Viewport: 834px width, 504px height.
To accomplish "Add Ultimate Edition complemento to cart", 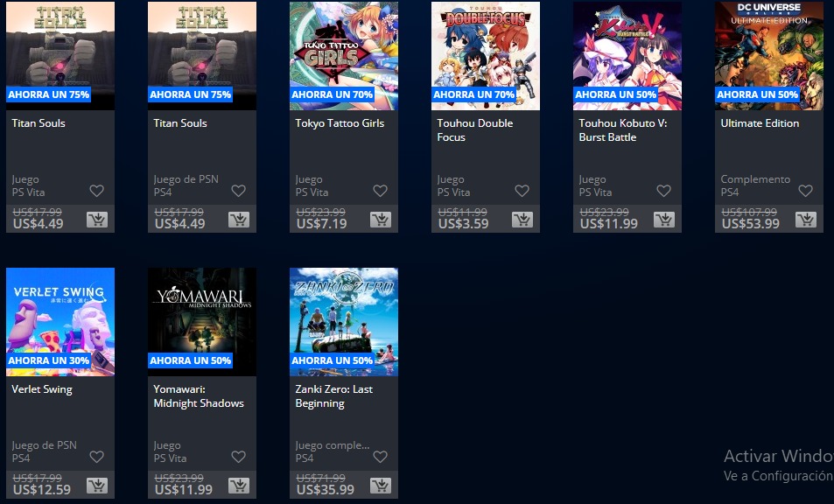I will point(806,220).
